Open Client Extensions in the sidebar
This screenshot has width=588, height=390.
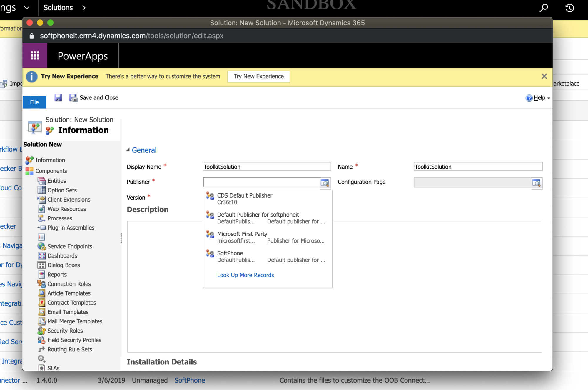(x=69, y=200)
